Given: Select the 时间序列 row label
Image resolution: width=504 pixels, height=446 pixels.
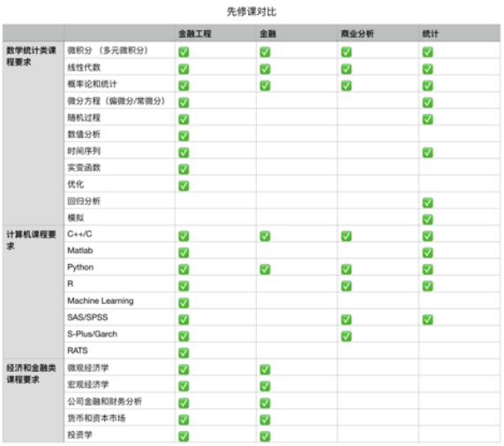Looking at the screenshot, I should pos(84,151).
